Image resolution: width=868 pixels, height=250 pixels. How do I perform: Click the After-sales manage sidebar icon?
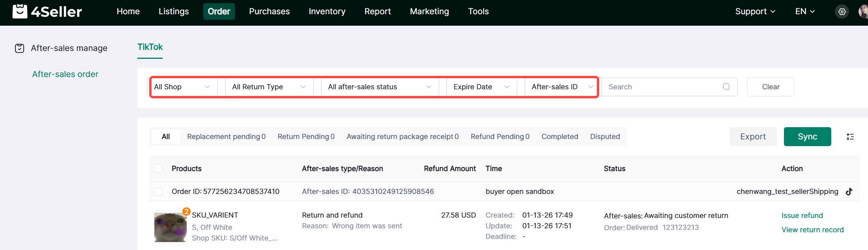click(x=19, y=48)
